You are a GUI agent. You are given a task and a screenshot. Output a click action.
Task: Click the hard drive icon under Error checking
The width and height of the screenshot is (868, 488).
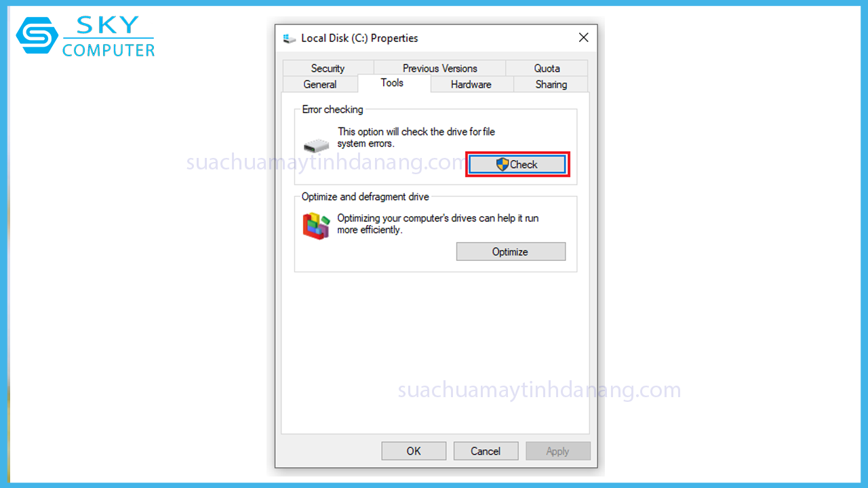[x=316, y=146]
